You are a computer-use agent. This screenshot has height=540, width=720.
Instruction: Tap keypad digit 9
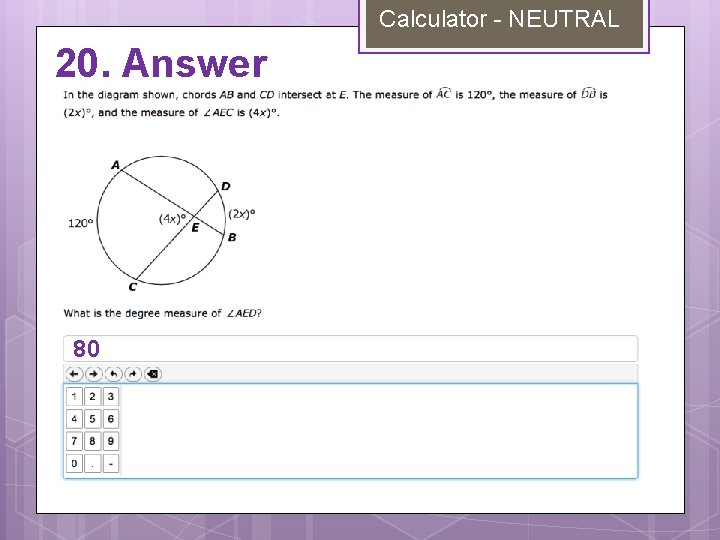pos(111,441)
